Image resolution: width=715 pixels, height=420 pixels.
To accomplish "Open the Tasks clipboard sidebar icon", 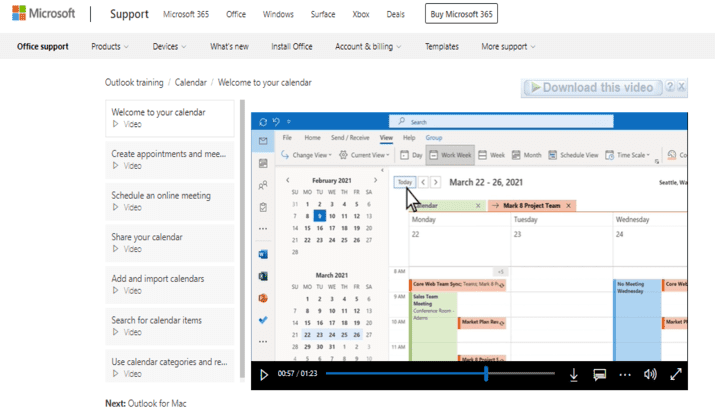I will (263, 207).
